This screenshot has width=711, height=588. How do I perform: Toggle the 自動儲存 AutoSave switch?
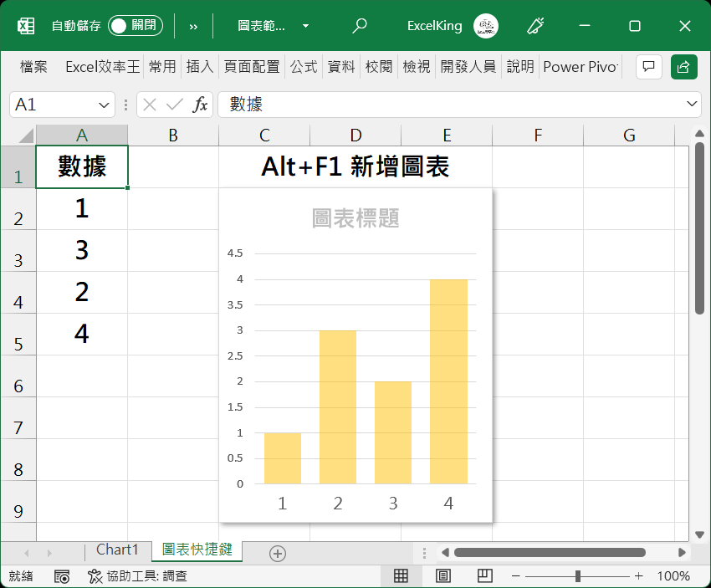(x=135, y=26)
